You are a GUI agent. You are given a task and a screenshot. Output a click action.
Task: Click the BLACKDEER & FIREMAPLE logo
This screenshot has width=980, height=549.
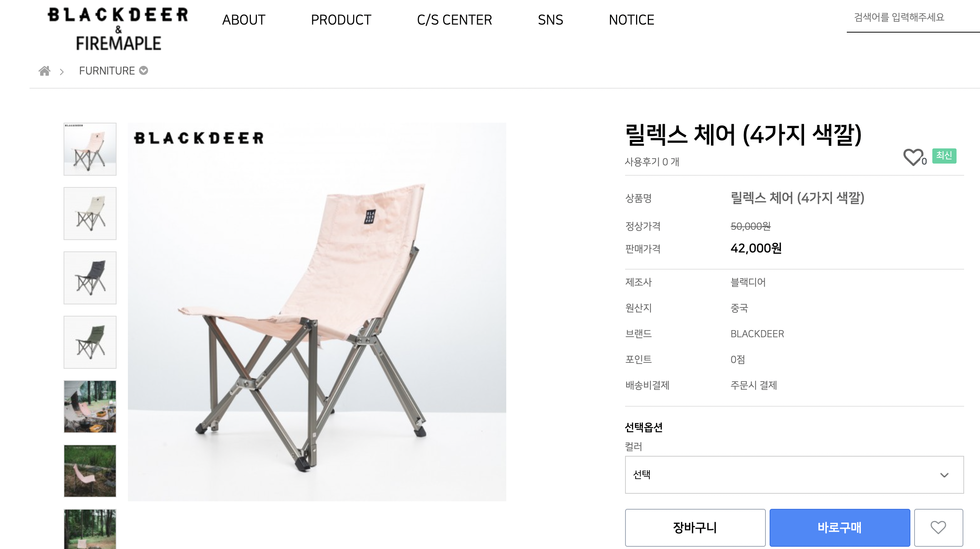118,29
